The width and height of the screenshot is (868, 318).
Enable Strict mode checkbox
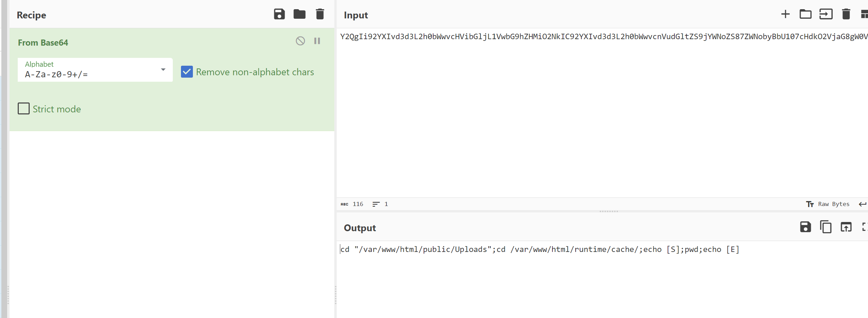pos(24,109)
